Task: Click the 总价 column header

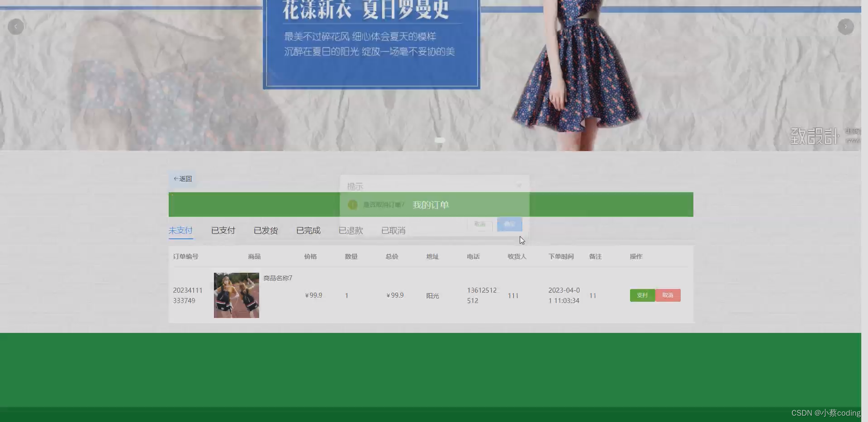Action: [392, 256]
